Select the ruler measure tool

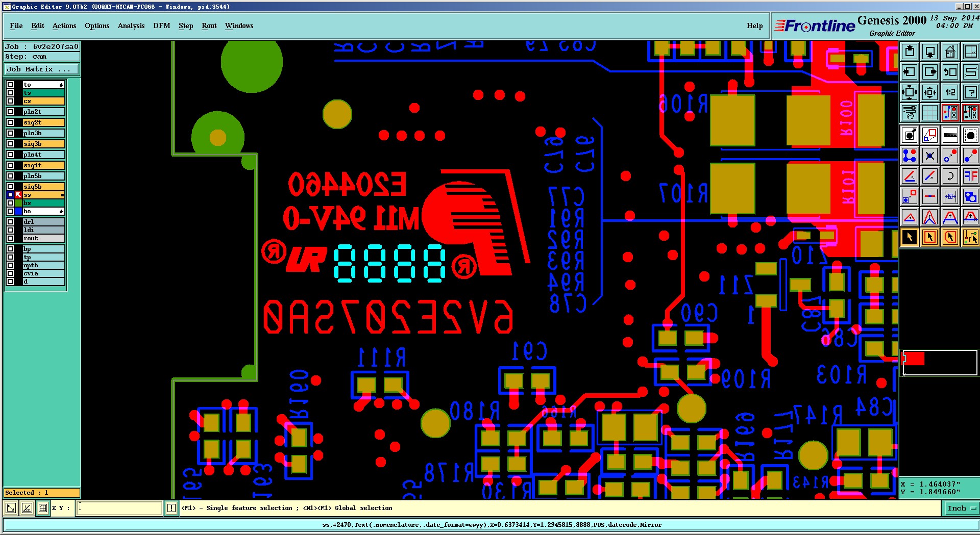pos(950,135)
